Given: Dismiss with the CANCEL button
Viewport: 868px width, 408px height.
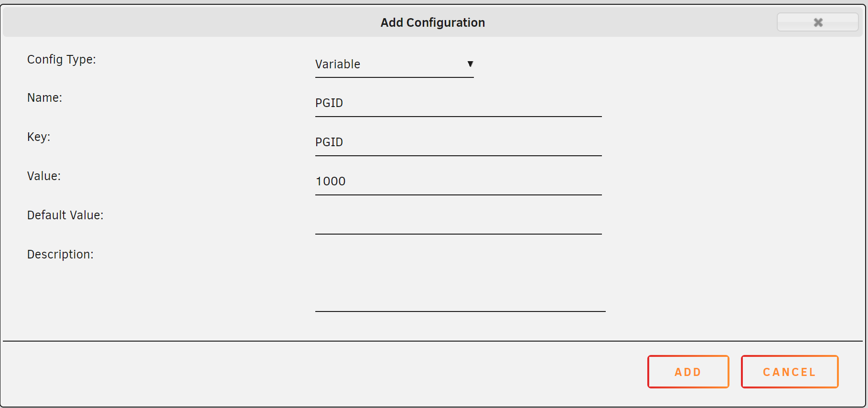Looking at the screenshot, I should [790, 372].
